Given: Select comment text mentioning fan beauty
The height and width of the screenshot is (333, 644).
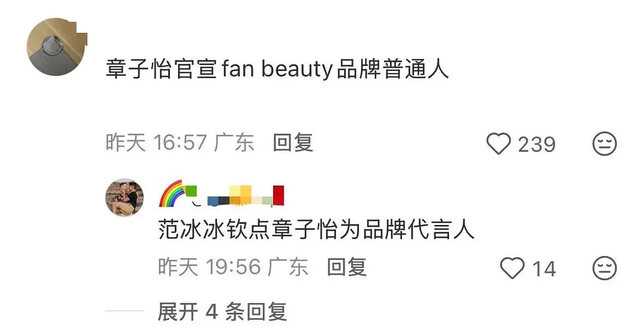Looking at the screenshot, I should (277, 69).
